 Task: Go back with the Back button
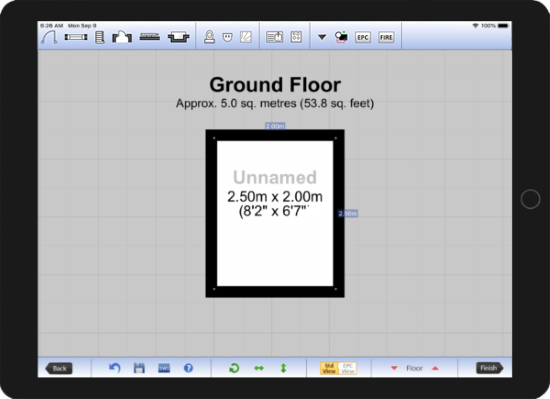point(59,368)
